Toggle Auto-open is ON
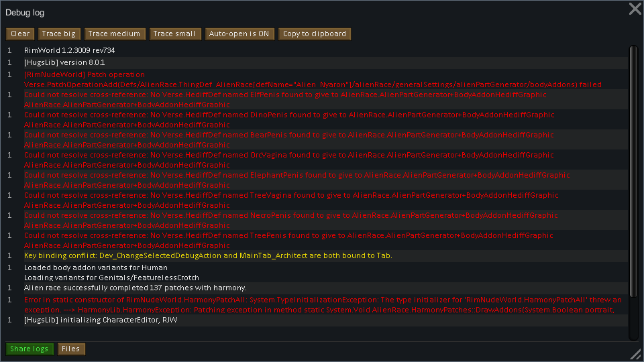The width and height of the screenshot is (644, 362). 239,34
